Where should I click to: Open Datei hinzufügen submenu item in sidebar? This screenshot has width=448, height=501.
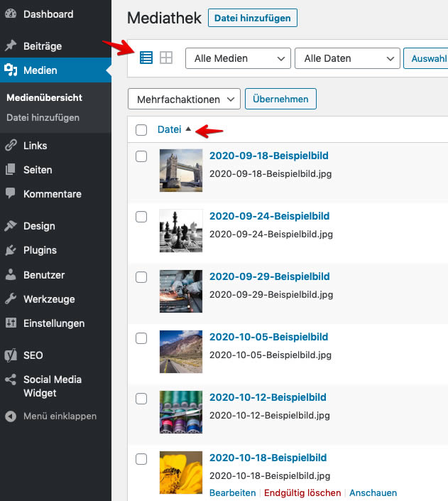[x=43, y=117]
